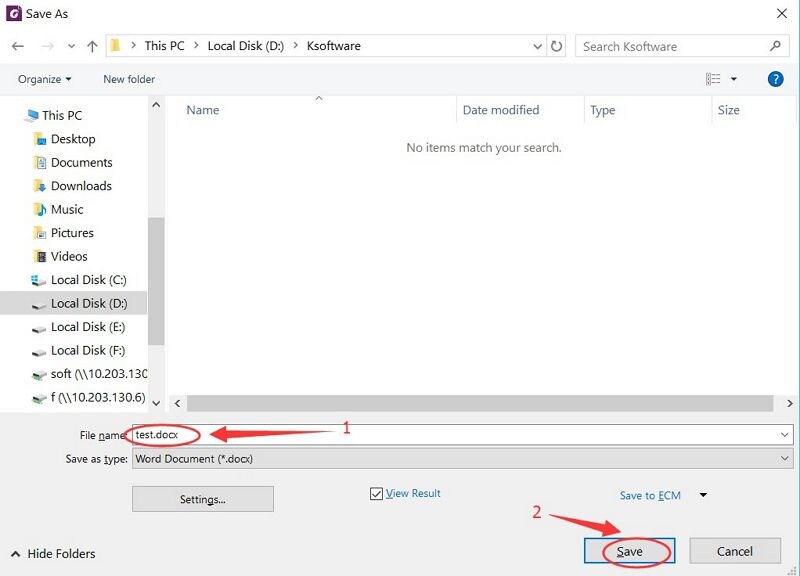This screenshot has height=576, width=800.
Task: Expand the Save to ECM dropdown arrow
Action: 705,495
